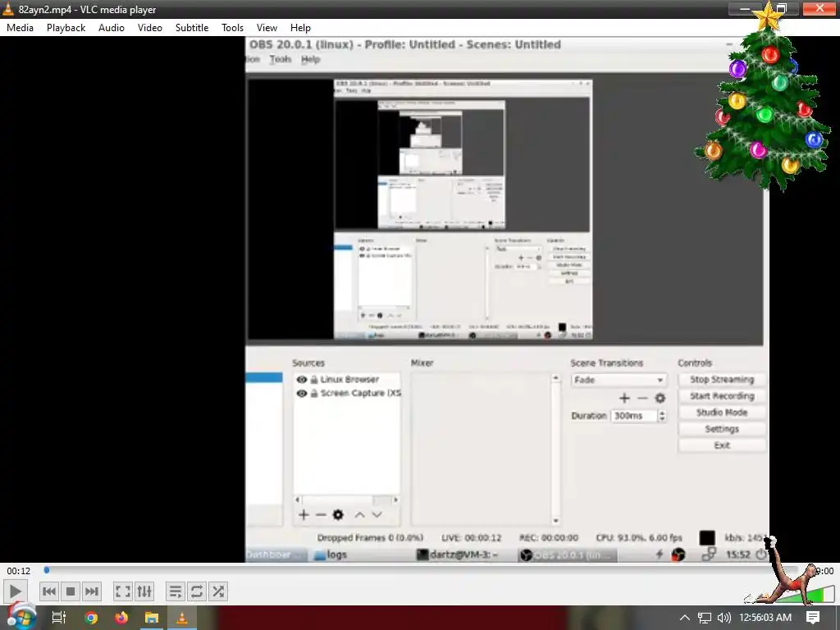Open the Playback menu
The width and height of the screenshot is (840, 630).
[66, 28]
